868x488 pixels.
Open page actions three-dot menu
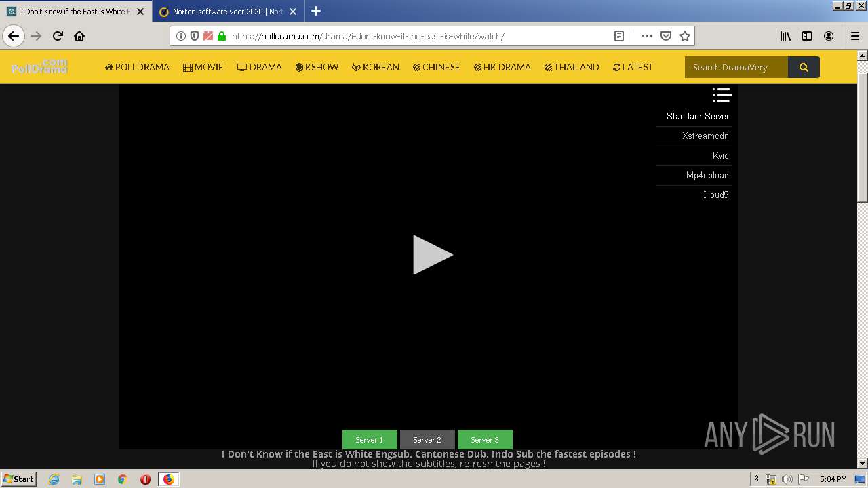coord(647,36)
